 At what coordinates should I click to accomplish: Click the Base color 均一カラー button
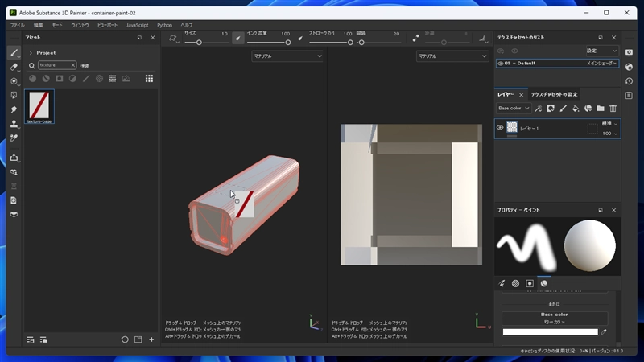click(x=555, y=318)
